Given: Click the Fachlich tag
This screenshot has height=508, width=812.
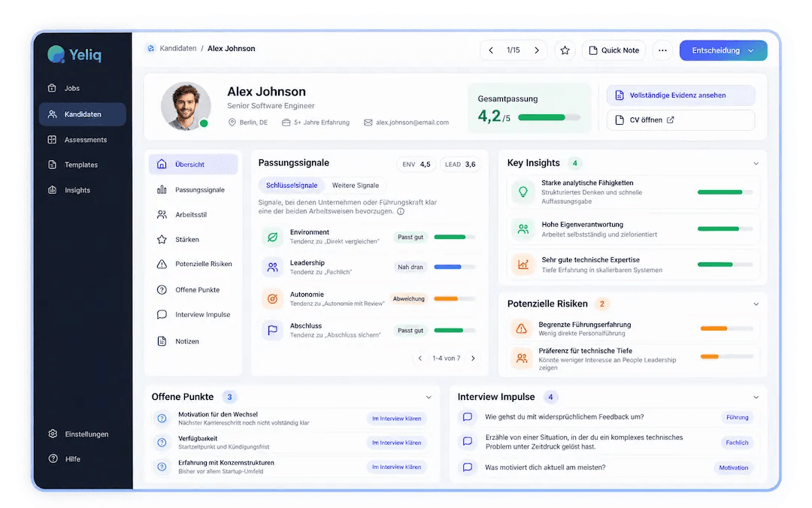Looking at the screenshot, I should click(x=737, y=443).
